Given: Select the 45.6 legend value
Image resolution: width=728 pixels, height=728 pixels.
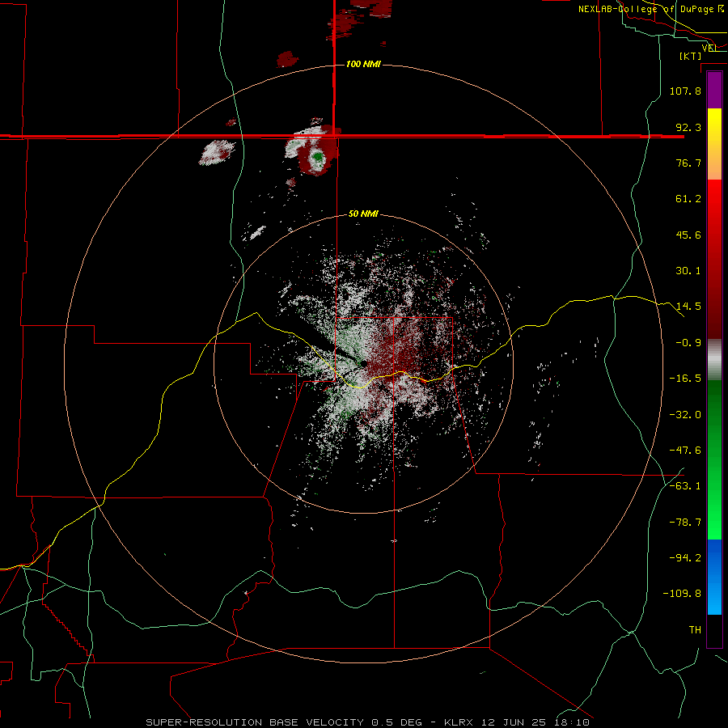Looking at the screenshot, I should 688,235.
